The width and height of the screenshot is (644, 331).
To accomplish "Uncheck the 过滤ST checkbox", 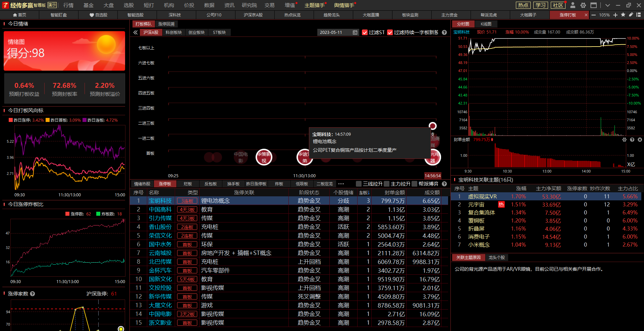I will point(365,32).
